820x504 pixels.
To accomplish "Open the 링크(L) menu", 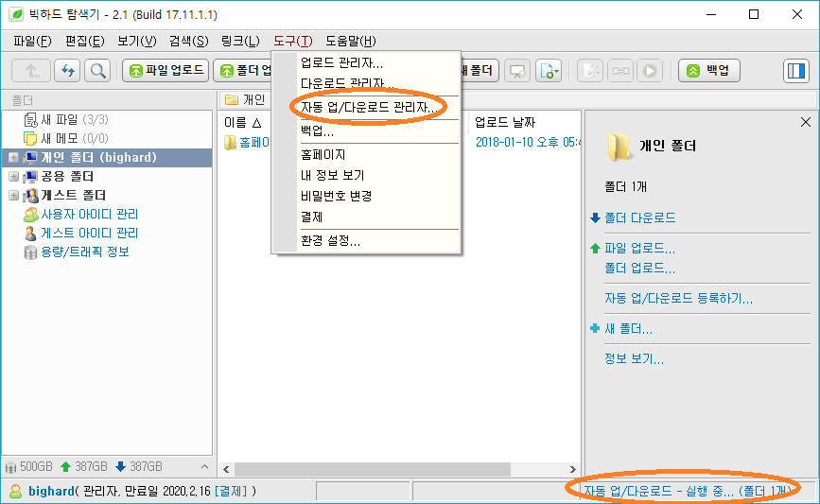I will pos(240,41).
